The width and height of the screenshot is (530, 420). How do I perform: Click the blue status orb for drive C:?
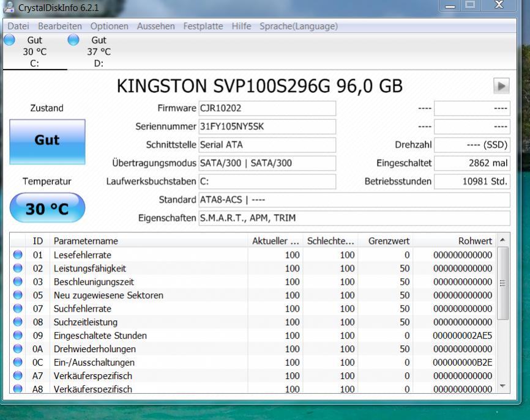tap(9, 40)
